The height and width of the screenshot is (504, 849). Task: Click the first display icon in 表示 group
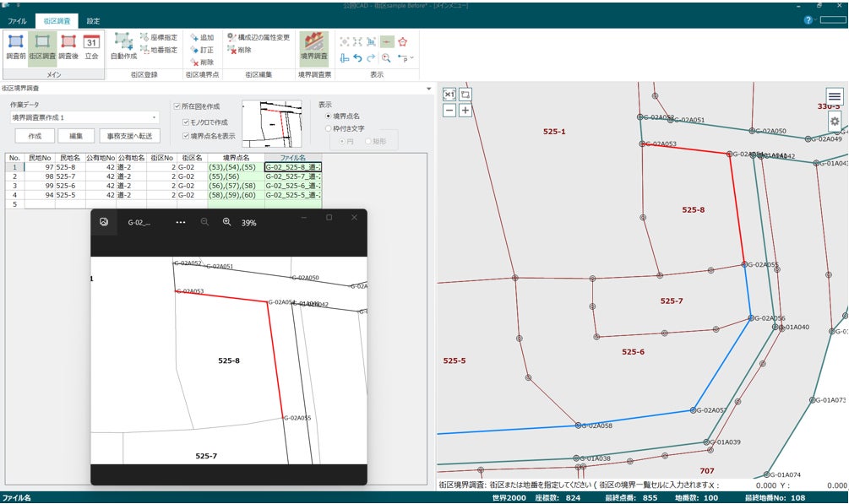[x=345, y=41]
